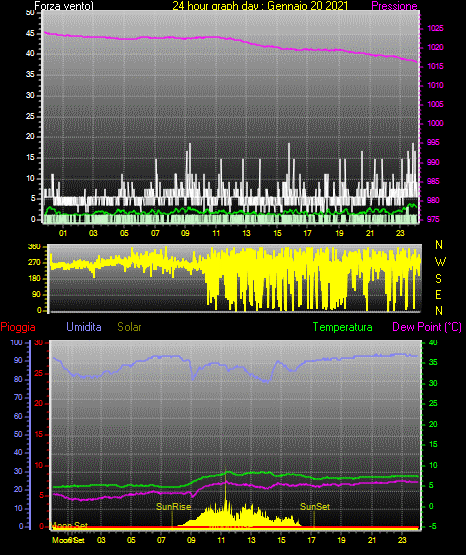Image resolution: width=466 pixels, height=555 pixels.
Task: Click the 'W' compass direction label
Action: [x=440, y=262]
